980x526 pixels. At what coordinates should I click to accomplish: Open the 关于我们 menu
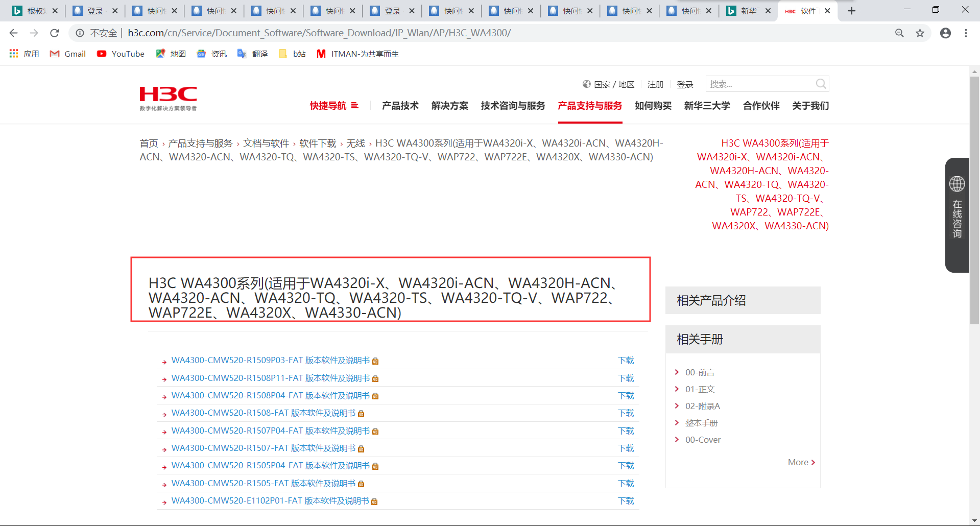810,106
